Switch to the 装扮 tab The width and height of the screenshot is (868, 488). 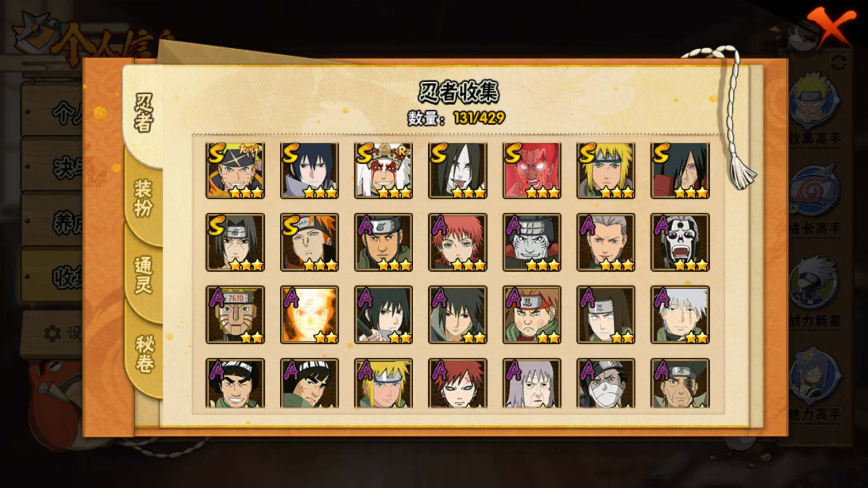pos(143,198)
